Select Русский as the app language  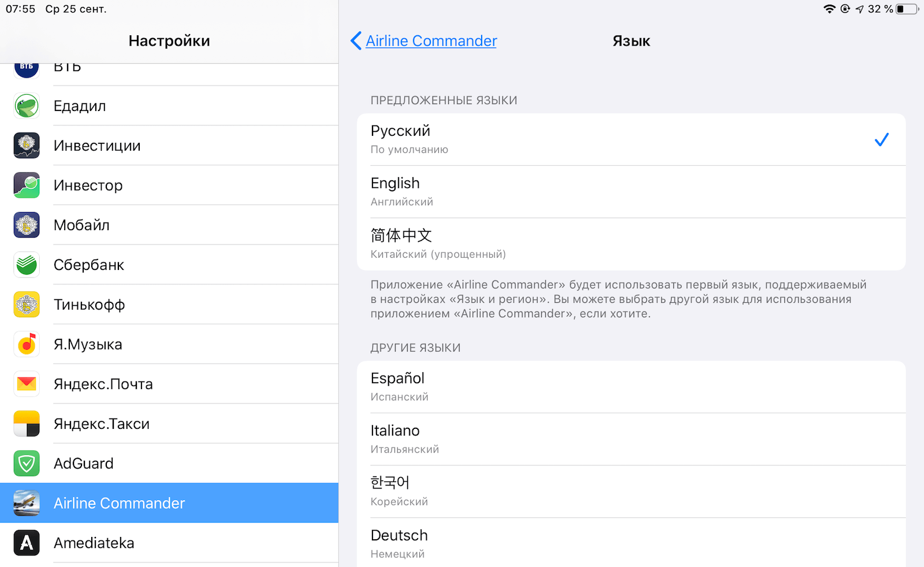pyautogui.click(x=631, y=139)
